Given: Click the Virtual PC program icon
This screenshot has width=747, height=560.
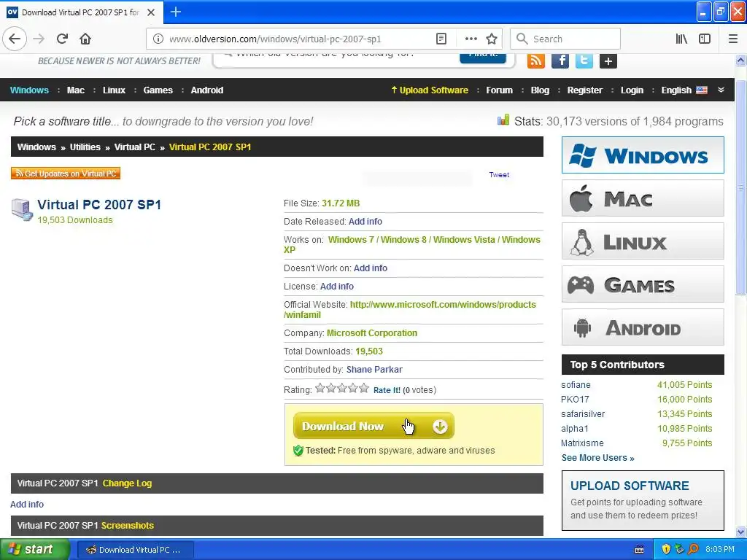Looking at the screenshot, I should coord(22,209).
